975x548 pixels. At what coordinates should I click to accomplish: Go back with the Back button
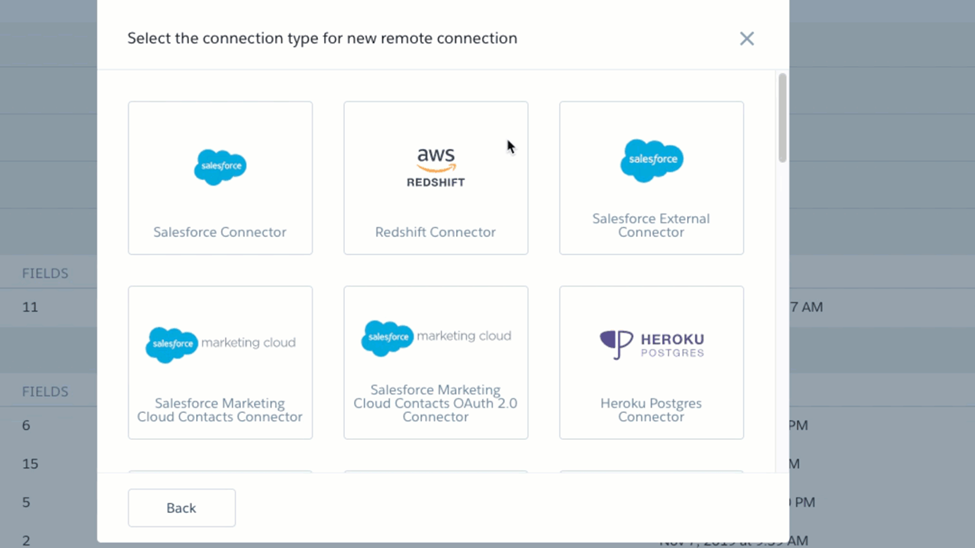182,508
